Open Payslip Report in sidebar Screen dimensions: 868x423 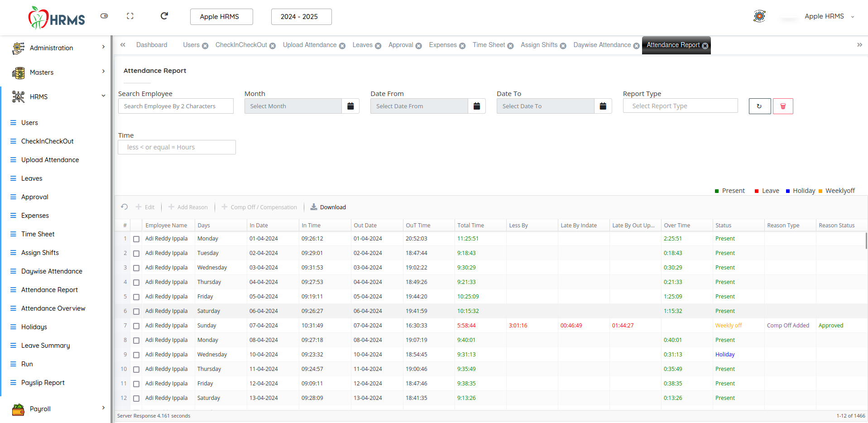(43, 383)
